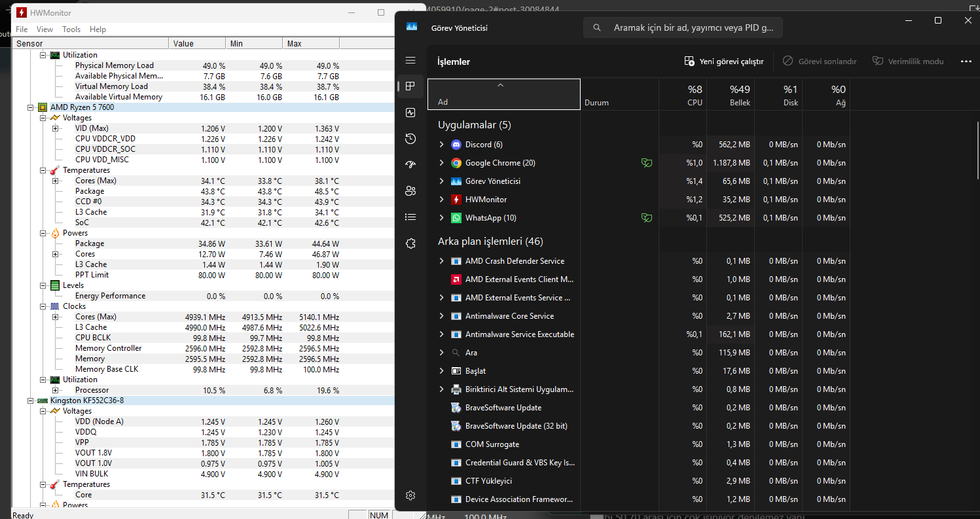Open Task Manager settings gear icon
980x519 pixels.
click(x=410, y=495)
